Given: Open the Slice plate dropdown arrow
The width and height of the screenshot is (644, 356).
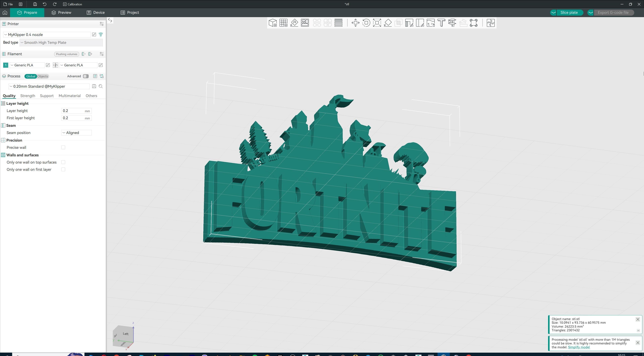Looking at the screenshot, I should coord(553,13).
